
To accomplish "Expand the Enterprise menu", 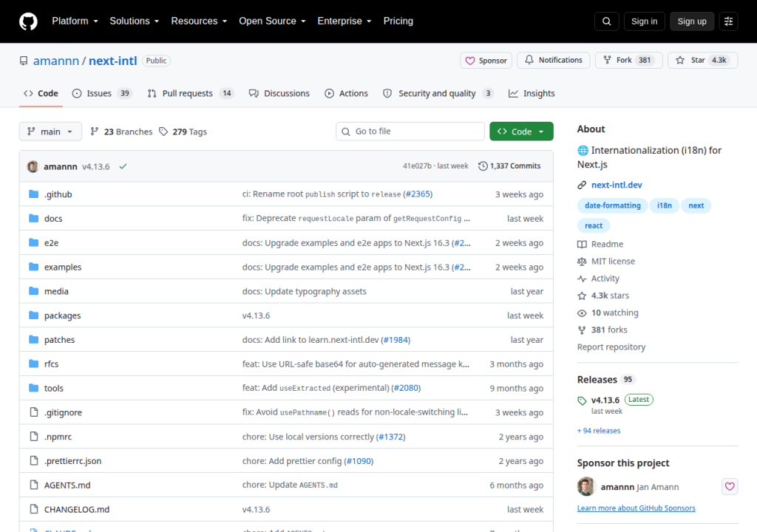I will click(x=344, y=21).
